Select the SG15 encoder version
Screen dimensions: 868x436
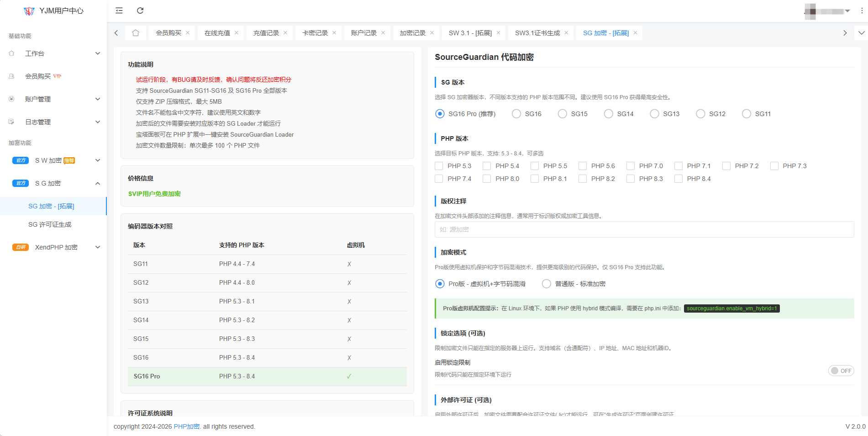(563, 114)
